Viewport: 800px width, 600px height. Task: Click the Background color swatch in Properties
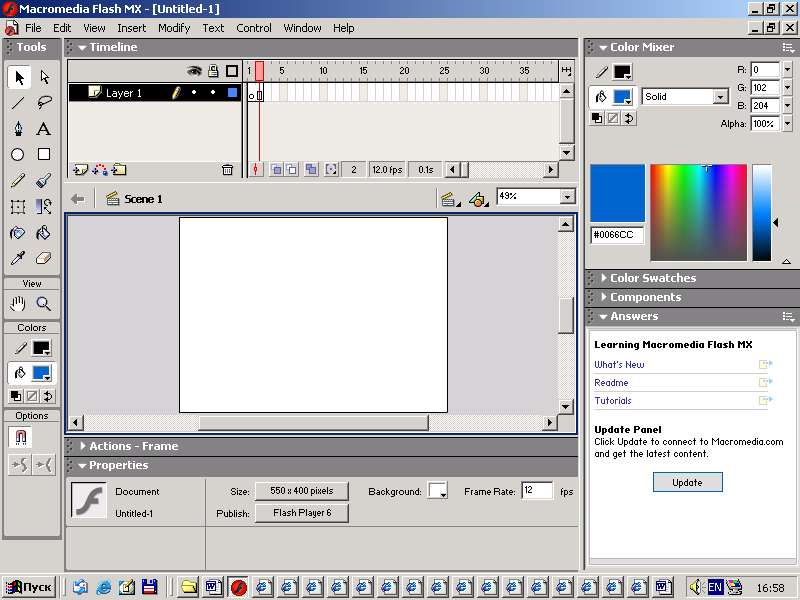pyautogui.click(x=438, y=491)
